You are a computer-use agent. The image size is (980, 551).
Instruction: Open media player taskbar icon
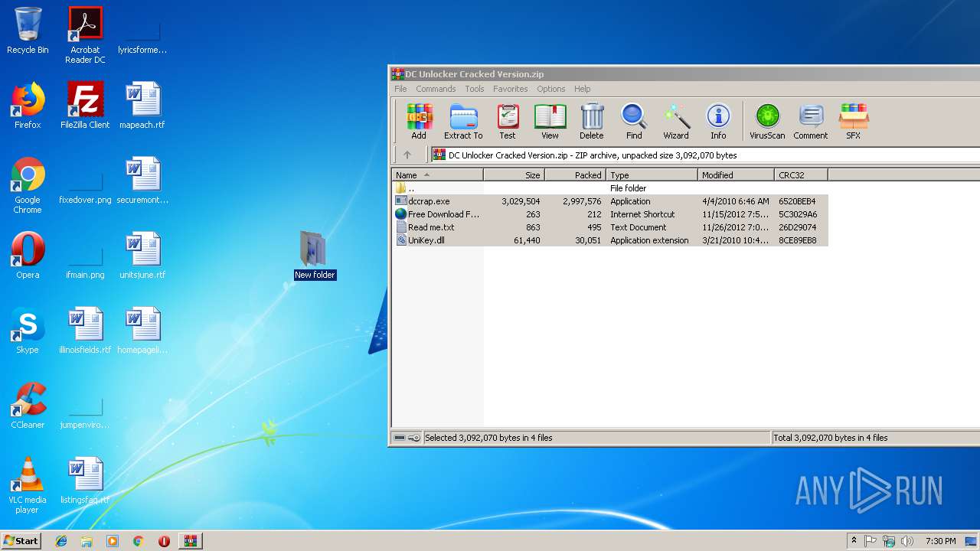click(x=113, y=541)
